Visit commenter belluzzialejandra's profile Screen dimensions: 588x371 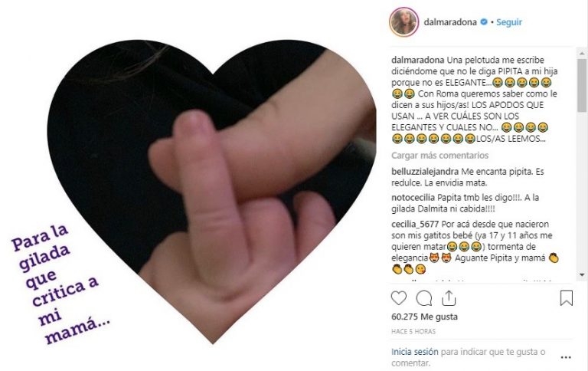[x=425, y=172]
